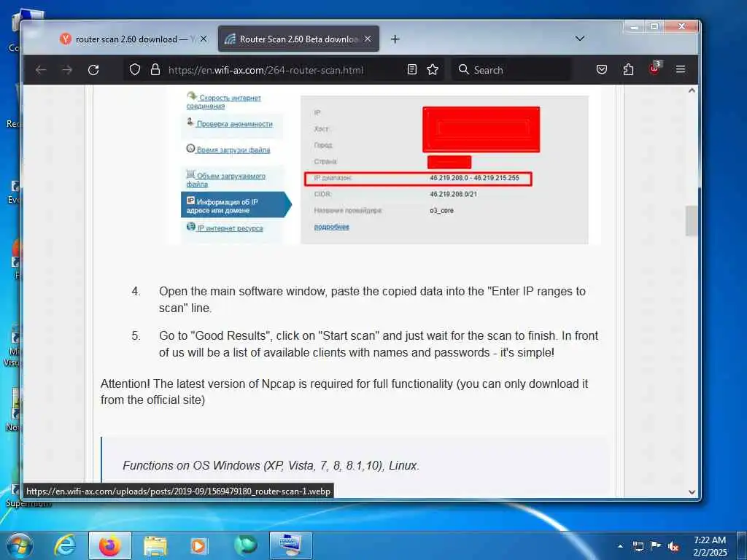The width and height of the screenshot is (747, 560).
Task: Minimize the Firefox window
Action: click(x=635, y=27)
